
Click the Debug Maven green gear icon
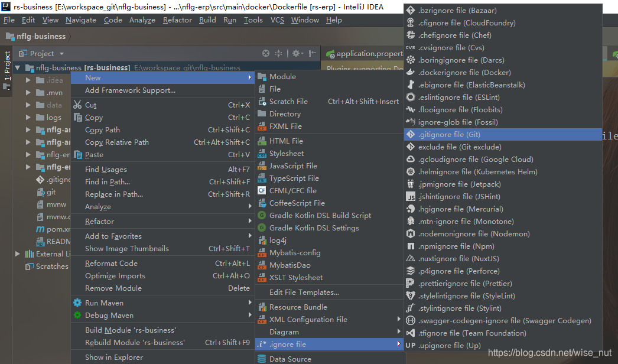77,315
